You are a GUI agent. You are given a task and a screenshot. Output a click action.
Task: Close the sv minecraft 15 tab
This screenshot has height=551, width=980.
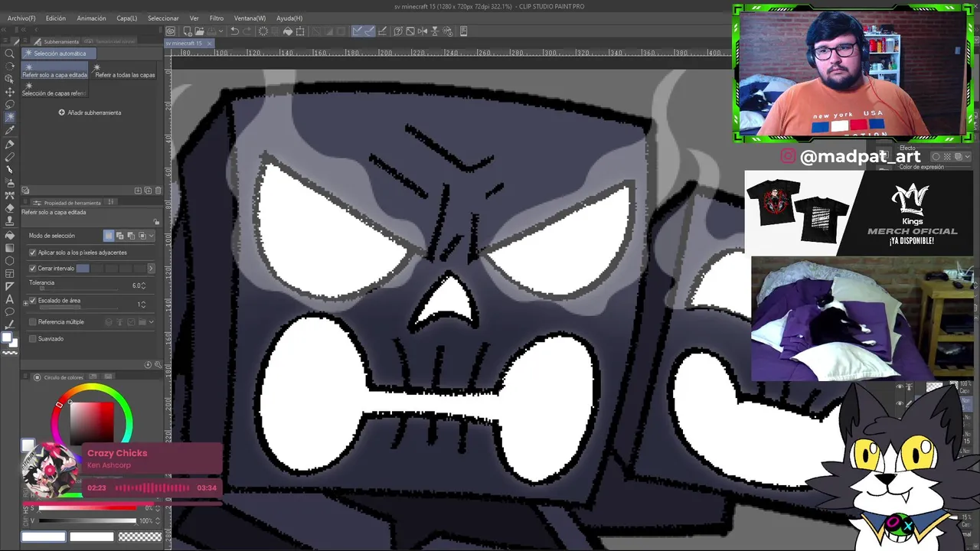[211, 44]
